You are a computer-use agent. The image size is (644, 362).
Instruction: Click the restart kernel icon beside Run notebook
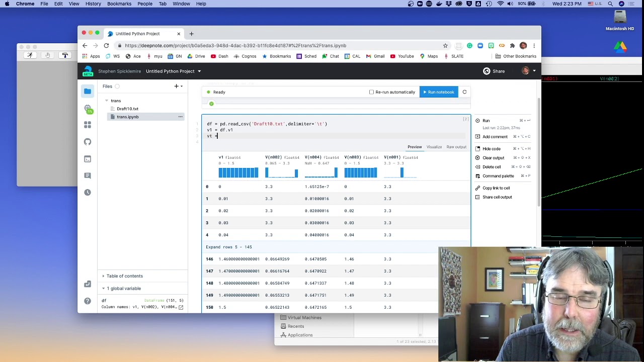tap(464, 92)
